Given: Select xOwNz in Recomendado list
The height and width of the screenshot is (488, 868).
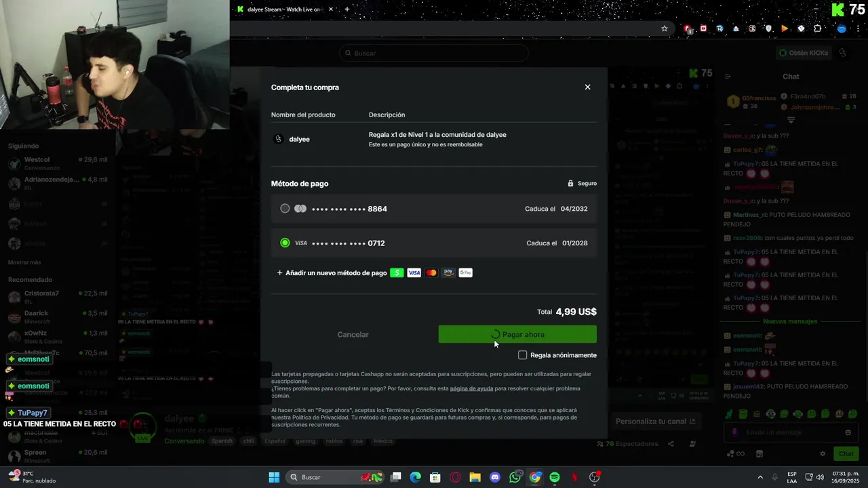Looking at the screenshot, I should click(58, 337).
